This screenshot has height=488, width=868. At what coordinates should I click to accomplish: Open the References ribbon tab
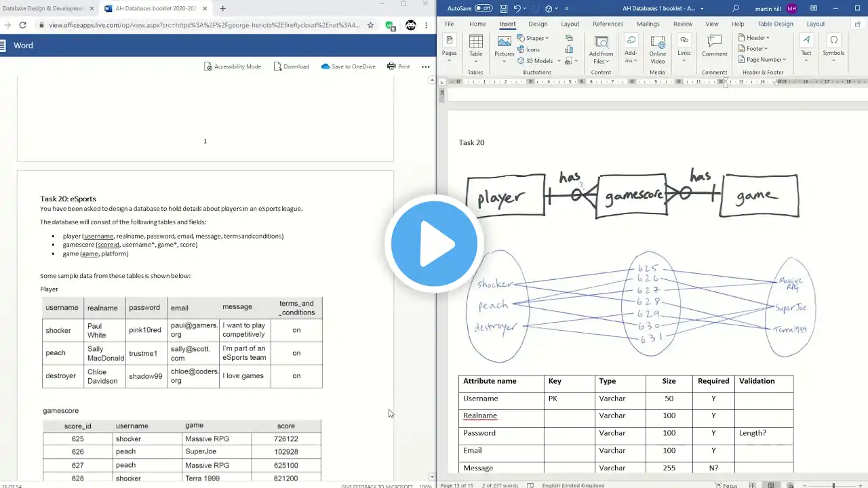click(608, 24)
